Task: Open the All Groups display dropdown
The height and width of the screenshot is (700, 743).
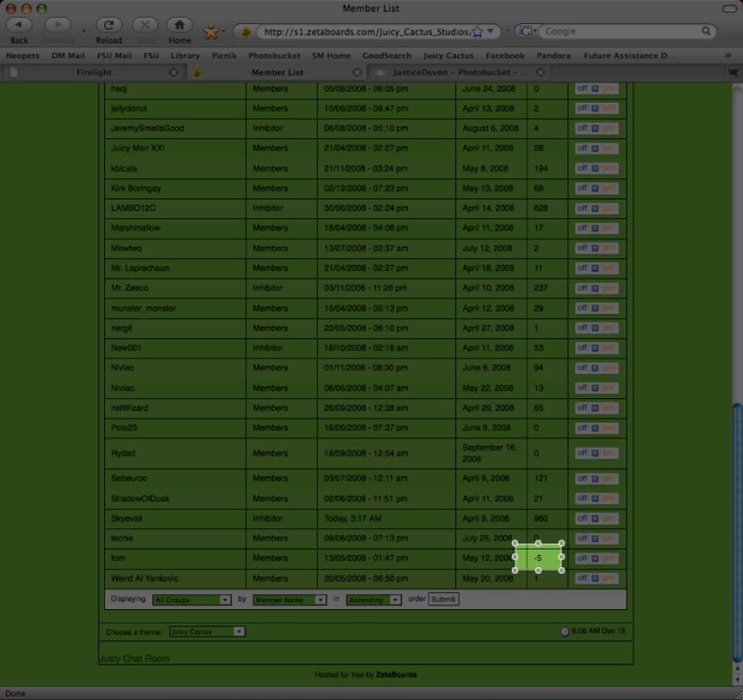Action: tap(191, 600)
